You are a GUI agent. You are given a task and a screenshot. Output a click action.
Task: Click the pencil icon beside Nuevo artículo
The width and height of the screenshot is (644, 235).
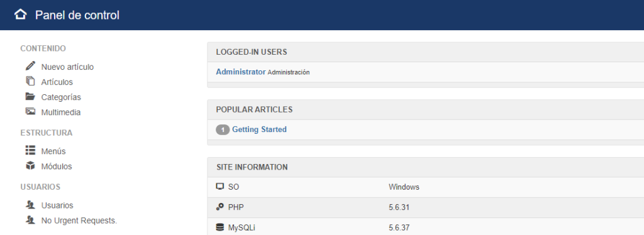(30, 65)
